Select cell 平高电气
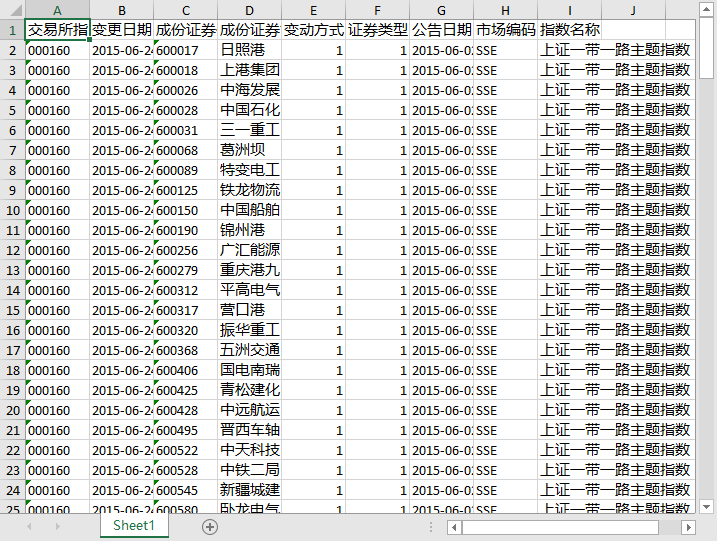 pyautogui.click(x=250, y=290)
